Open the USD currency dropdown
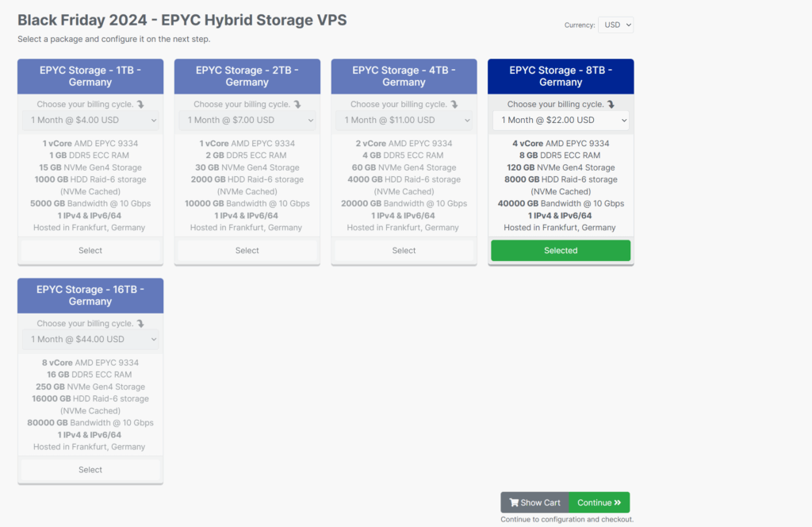The image size is (812, 527). tap(615, 25)
